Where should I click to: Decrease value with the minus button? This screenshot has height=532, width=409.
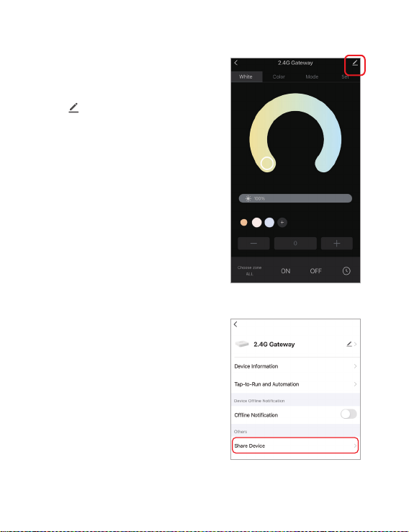pos(253,243)
